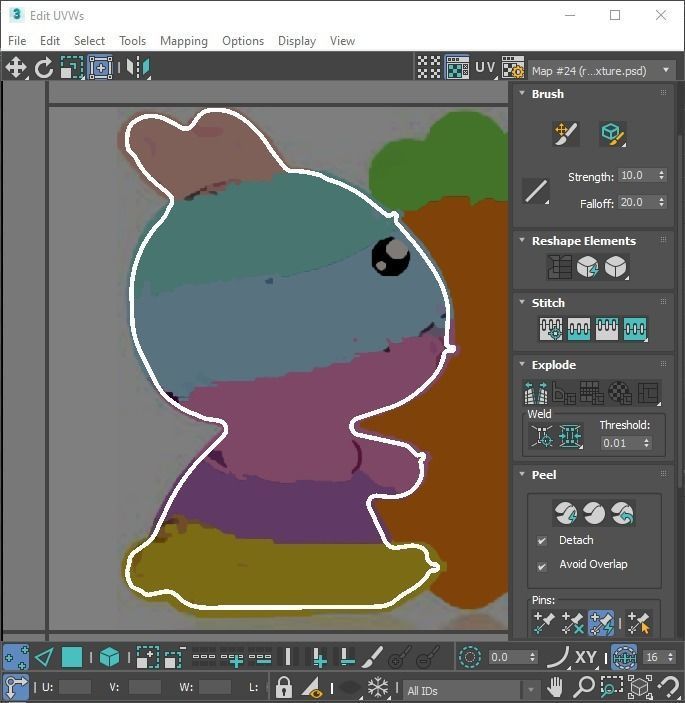Switch to Vertex sub-object mode
Image resolution: width=685 pixels, height=703 pixels.
point(16,657)
